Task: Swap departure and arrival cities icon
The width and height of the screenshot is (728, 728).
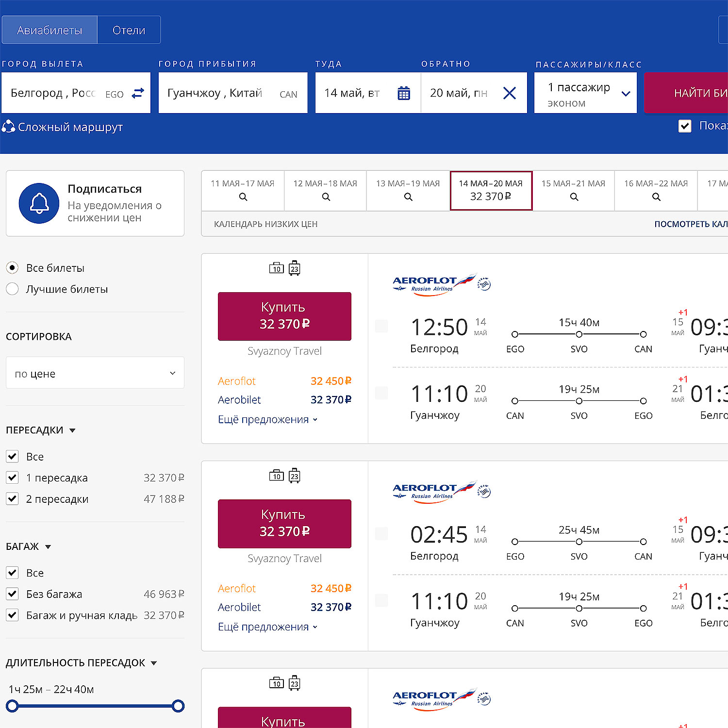Action: (x=138, y=93)
